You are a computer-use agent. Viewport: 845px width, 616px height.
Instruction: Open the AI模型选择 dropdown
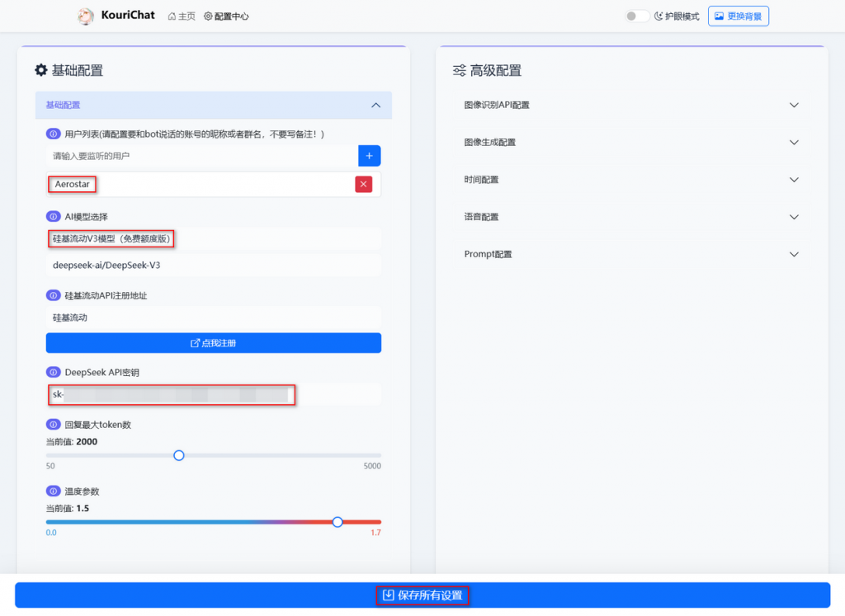tap(213, 239)
